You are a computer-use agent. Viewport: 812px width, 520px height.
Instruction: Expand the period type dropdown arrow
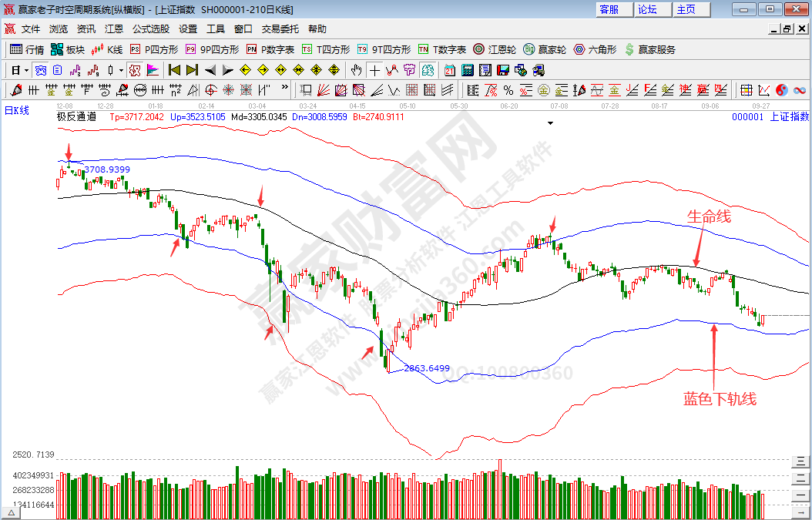(25, 70)
